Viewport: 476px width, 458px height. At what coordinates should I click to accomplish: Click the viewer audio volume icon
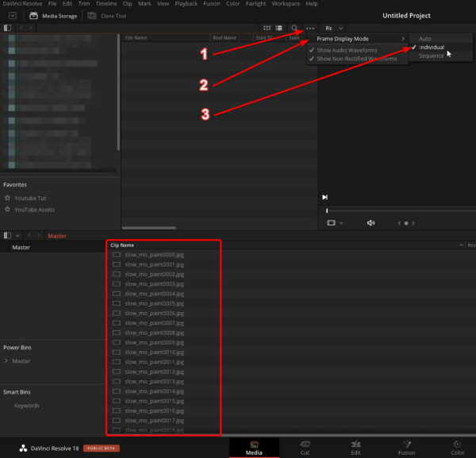point(370,223)
